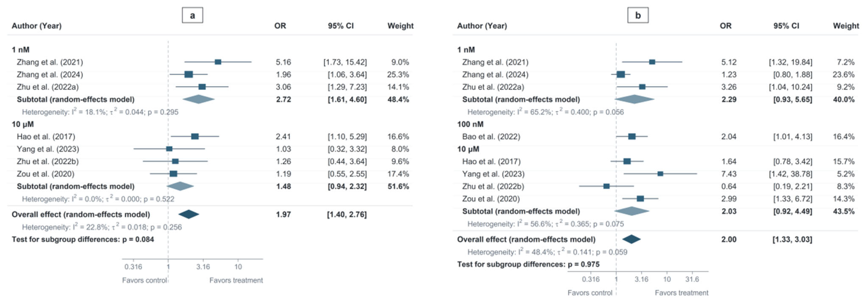Image resolution: width=868 pixels, height=306 pixels.
Task: Click the 3.16 axis tick in panel a
Action: [x=203, y=267]
